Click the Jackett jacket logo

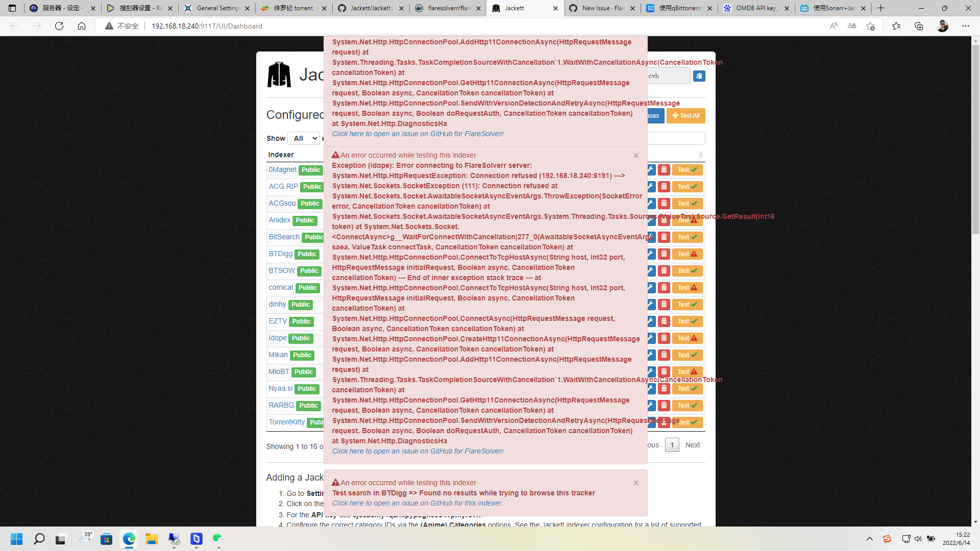(279, 74)
